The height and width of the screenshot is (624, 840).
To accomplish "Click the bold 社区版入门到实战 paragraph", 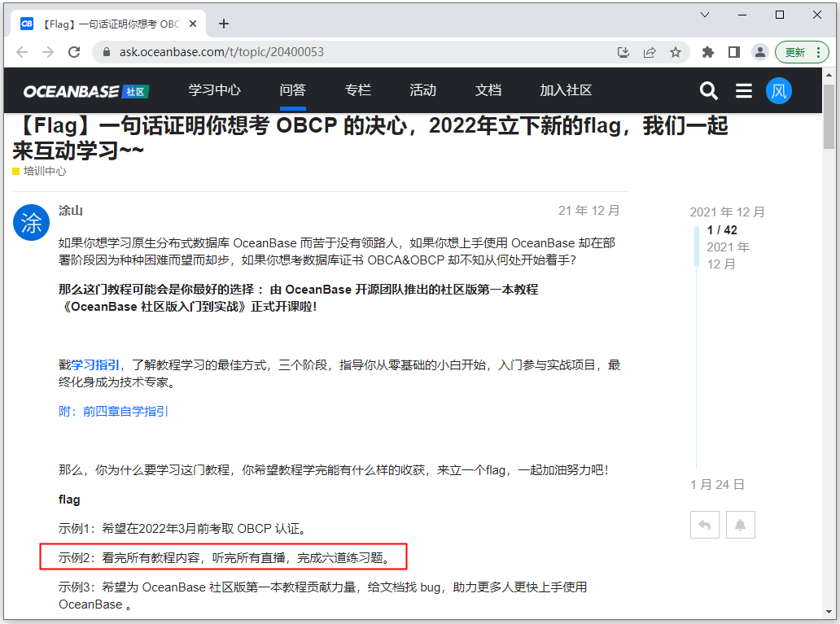I will pos(299,298).
